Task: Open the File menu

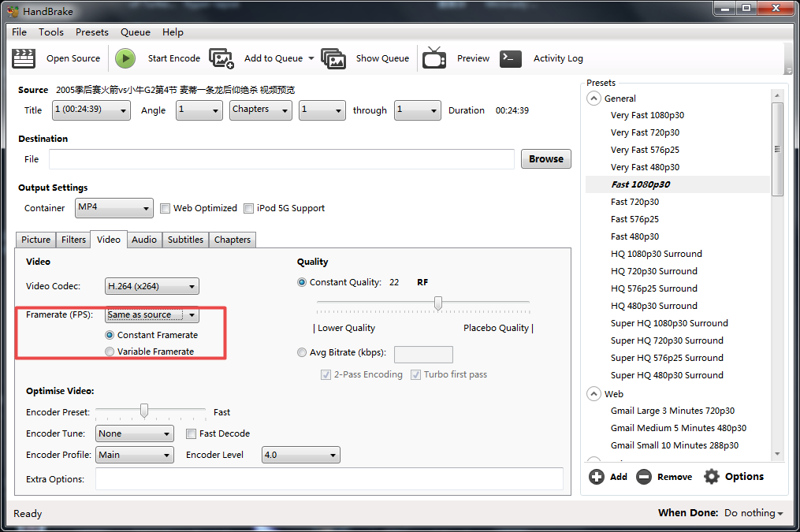Action: (20, 32)
